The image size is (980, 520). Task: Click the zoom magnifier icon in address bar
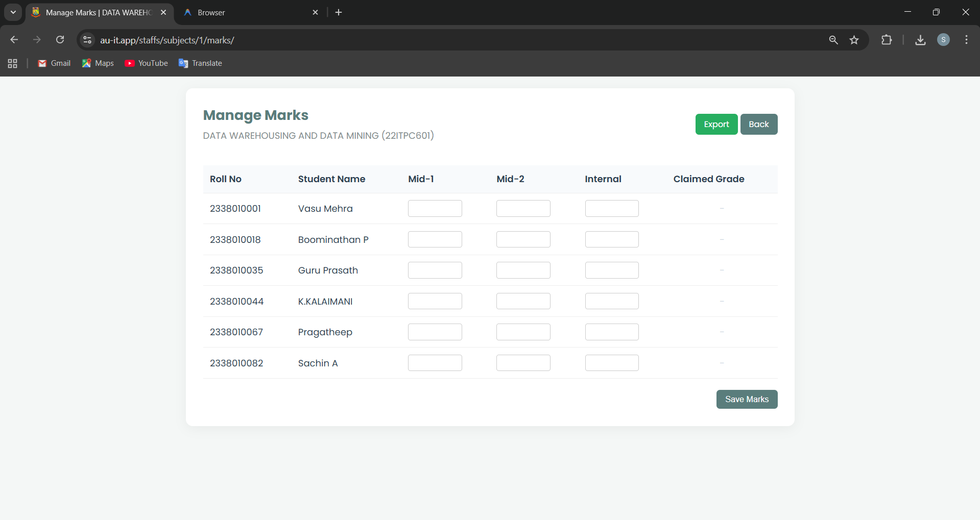pyautogui.click(x=833, y=40)
